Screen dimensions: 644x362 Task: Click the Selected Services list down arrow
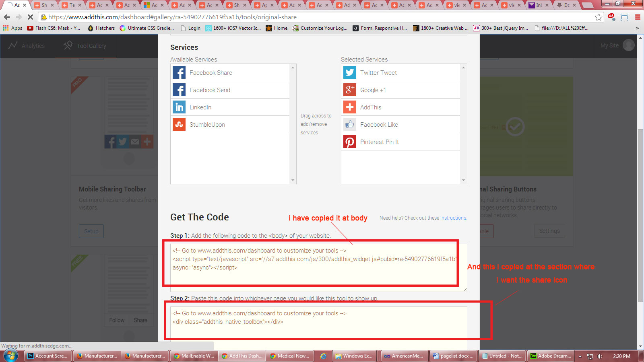463,180
